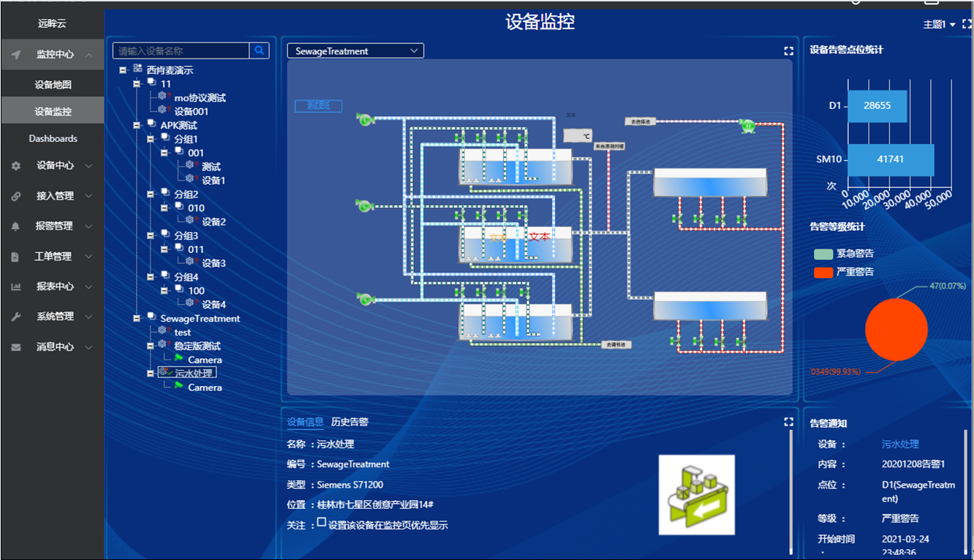Click green flag icon of Camera under 稳定版测试
The width and height of the screenshot is (974, 560).
tap(178, 358)
